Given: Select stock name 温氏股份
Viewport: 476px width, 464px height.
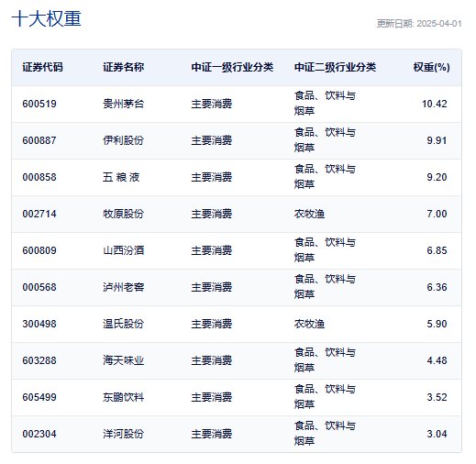Looking at the screenshot, I should (x=123, y=324).
